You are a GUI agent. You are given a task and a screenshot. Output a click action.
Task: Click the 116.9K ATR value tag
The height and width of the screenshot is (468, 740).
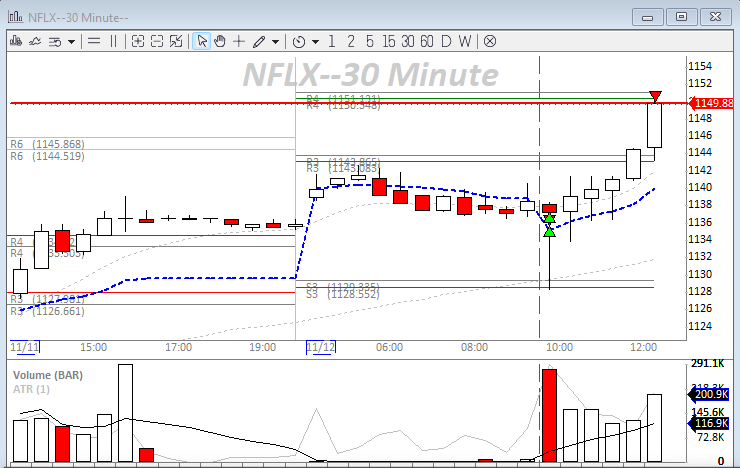pyautogui.click(x=711, y=423)
